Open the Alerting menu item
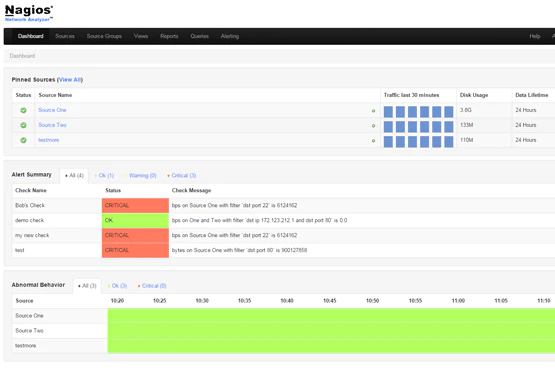555x376 pixels. click(x=230, y=36)
